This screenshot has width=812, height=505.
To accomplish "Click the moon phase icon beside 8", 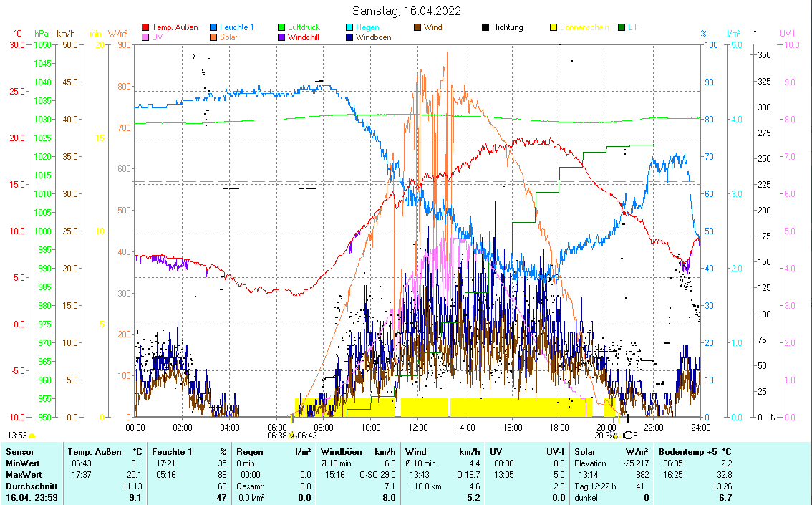I will click(628, 435).
